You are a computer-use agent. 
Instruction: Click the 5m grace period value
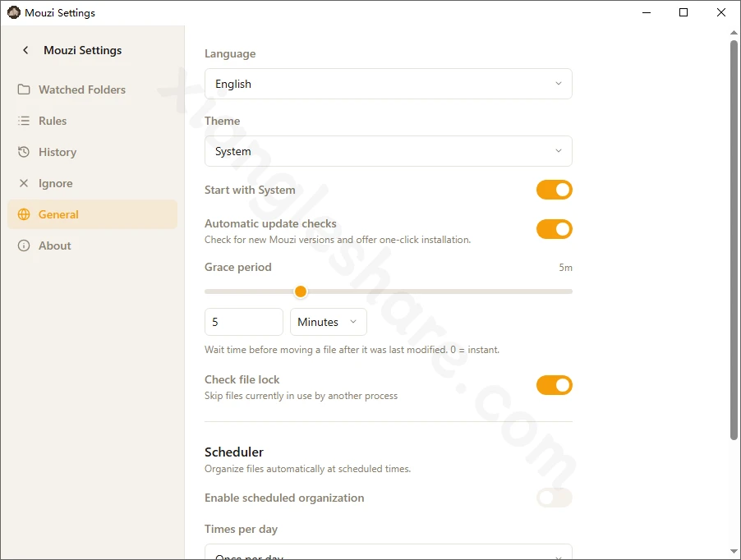click(x=566, y=267)
